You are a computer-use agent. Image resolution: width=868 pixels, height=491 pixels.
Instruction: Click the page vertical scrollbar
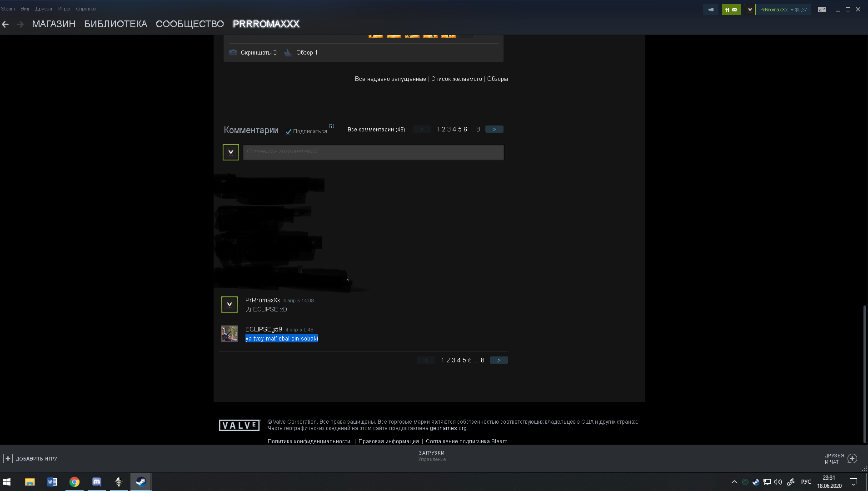point(865,374)
